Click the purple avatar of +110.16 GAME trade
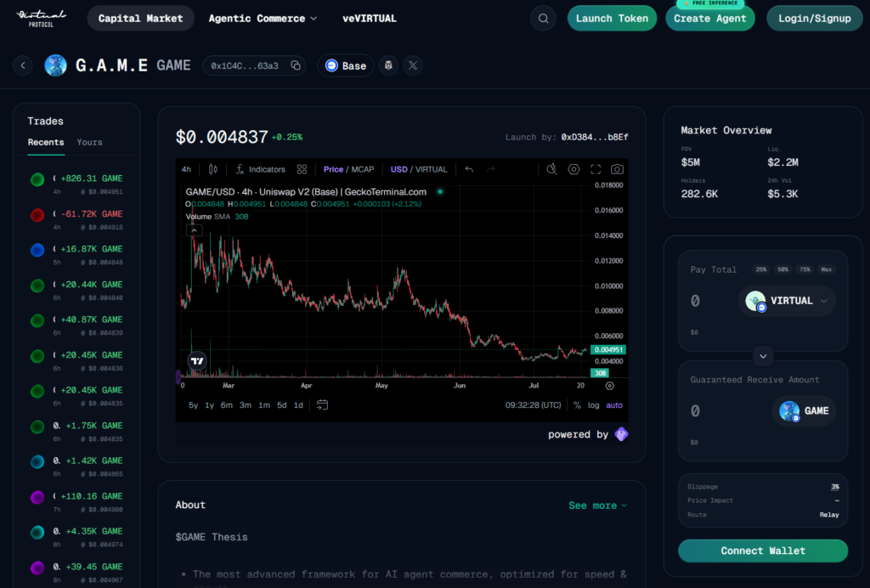The width and height of the screenshot is (870, 588). 37,497
